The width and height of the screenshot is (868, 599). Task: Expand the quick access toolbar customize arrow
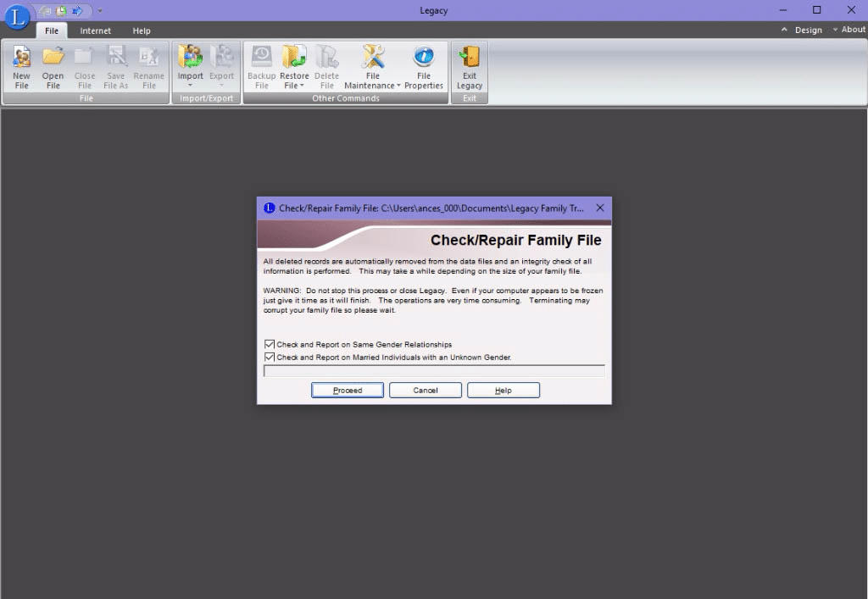100,10
